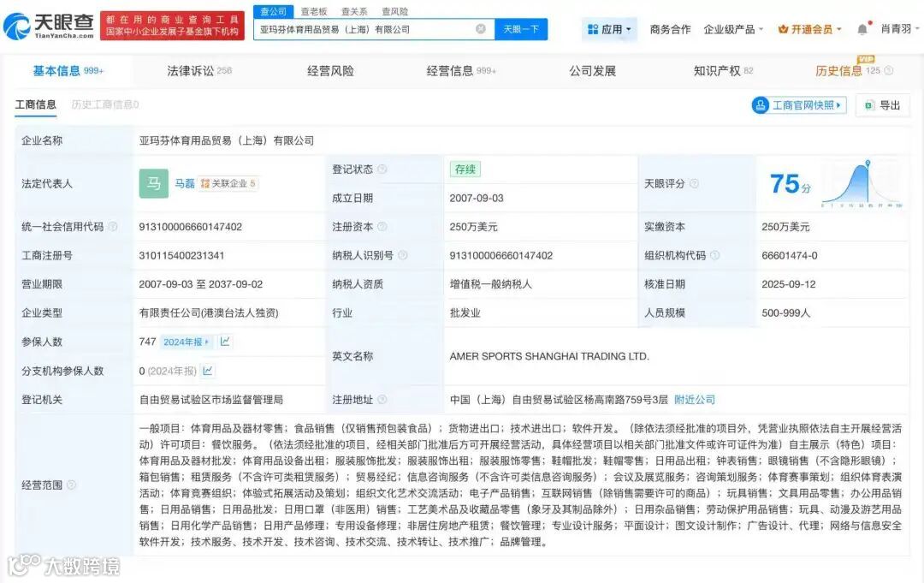924x583 pixels.
Task: Click help icon next to 经营范围
Action: tap(71, 485)
